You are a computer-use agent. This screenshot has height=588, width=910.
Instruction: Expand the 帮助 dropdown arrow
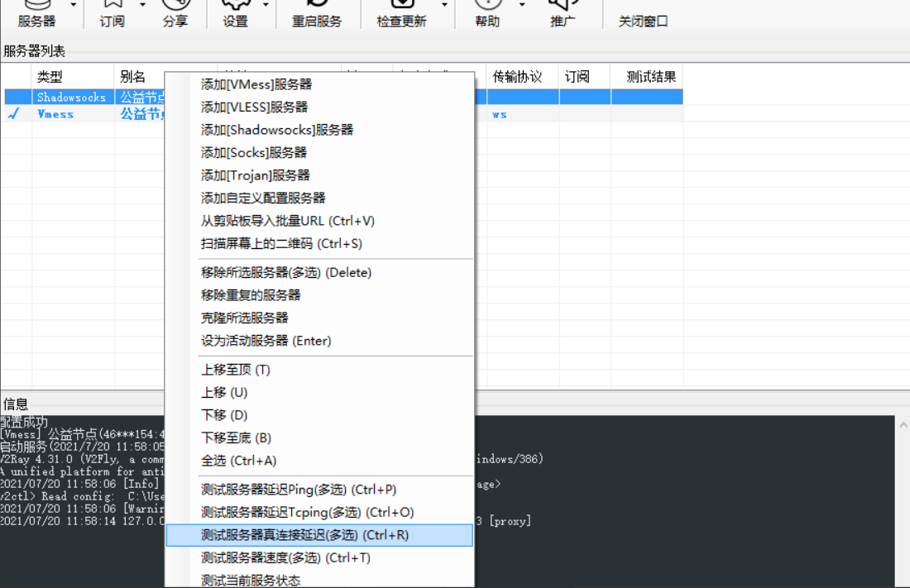[522, 5]
